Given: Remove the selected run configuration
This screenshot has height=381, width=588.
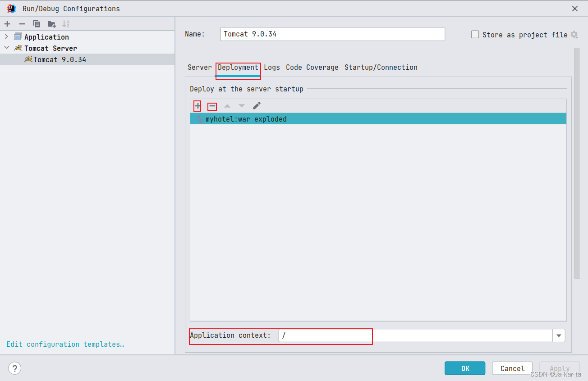Looking at the screenshot, I should [22, 24].
